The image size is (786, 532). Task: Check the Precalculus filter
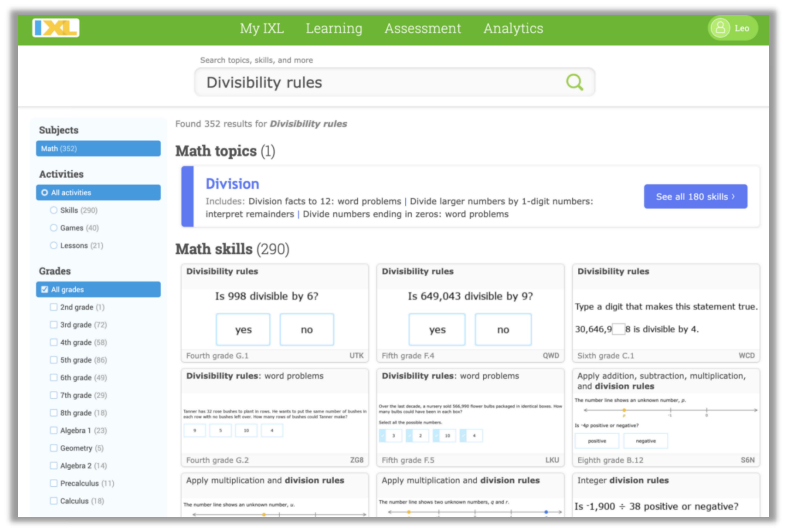click(53, 483)
